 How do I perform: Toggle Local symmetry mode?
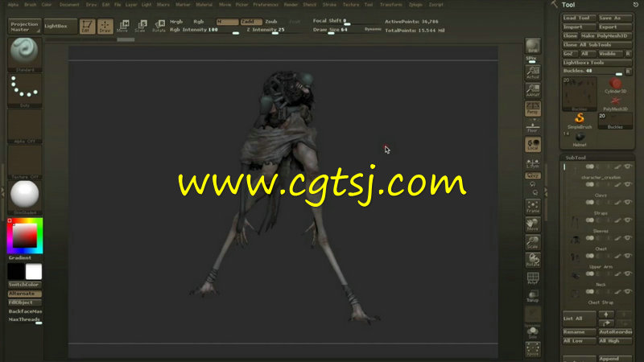pos(533,145)
